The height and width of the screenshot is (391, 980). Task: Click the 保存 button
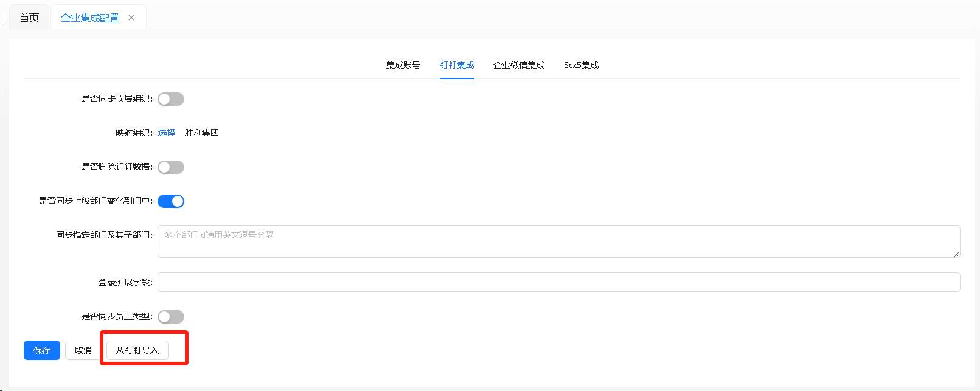(x=42, y=350)
